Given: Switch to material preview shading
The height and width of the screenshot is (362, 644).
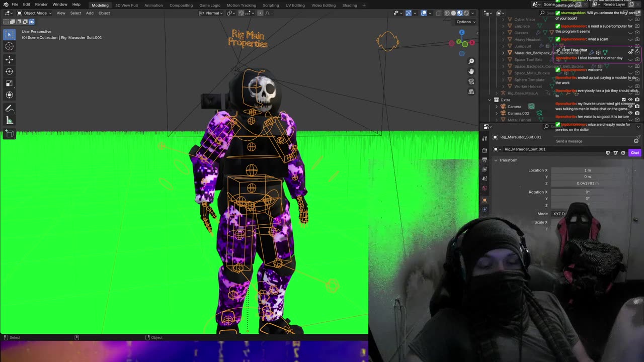Looking at the screenshot, I should pos(460,13).
